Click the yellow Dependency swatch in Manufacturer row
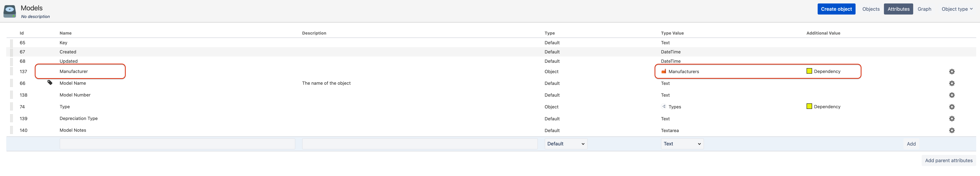Viewport: 980px width, 176px height. click(809, 71)
